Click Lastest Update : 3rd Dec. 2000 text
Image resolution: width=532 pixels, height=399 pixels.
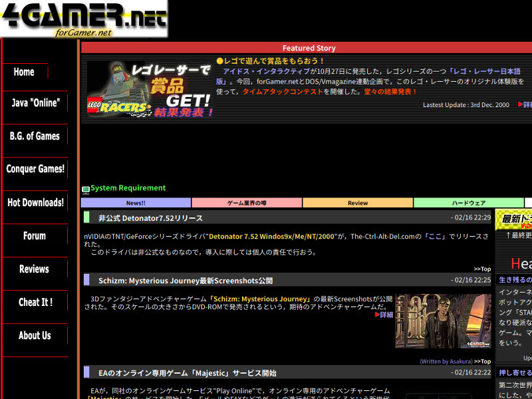point(466,105)
